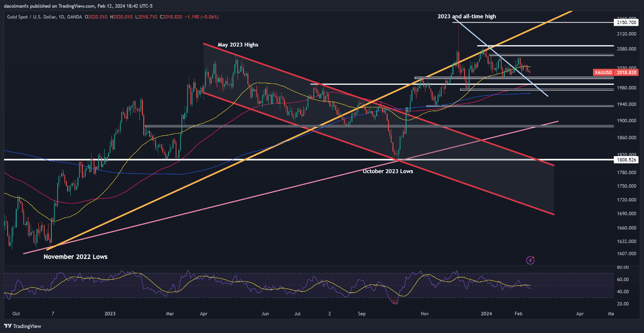Select the '2023 and all-time high' annotation
This screenshot has height=333, width=644.
(466, 16)
